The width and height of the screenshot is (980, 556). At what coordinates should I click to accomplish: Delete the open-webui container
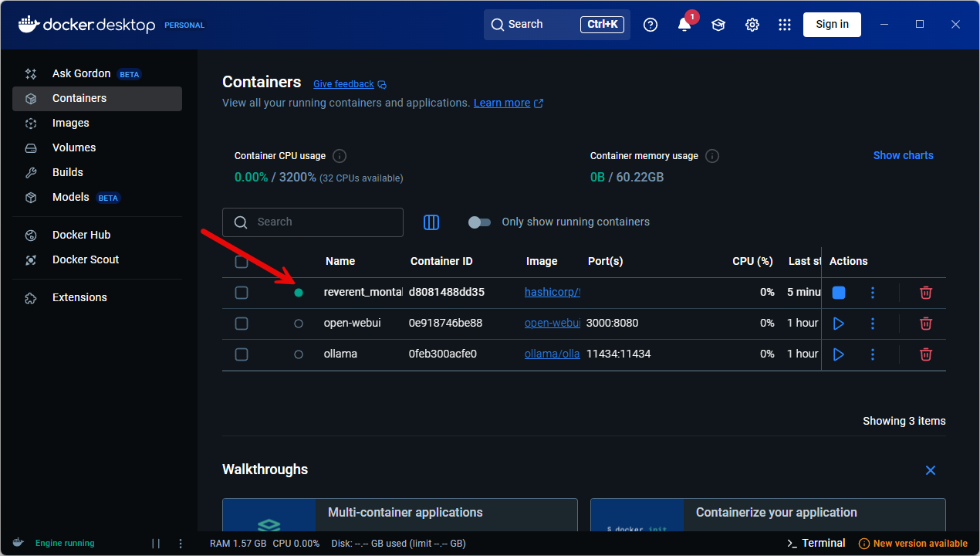(x=926, y=324)
